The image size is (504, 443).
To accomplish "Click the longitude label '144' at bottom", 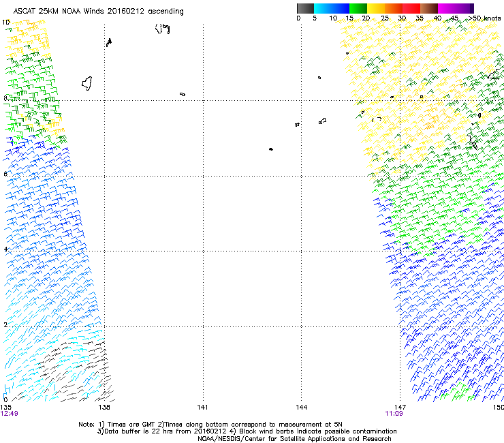I will 301,408.
